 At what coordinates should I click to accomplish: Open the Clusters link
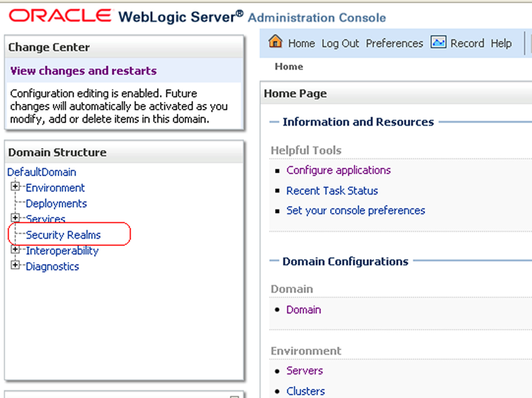(306, 391)
